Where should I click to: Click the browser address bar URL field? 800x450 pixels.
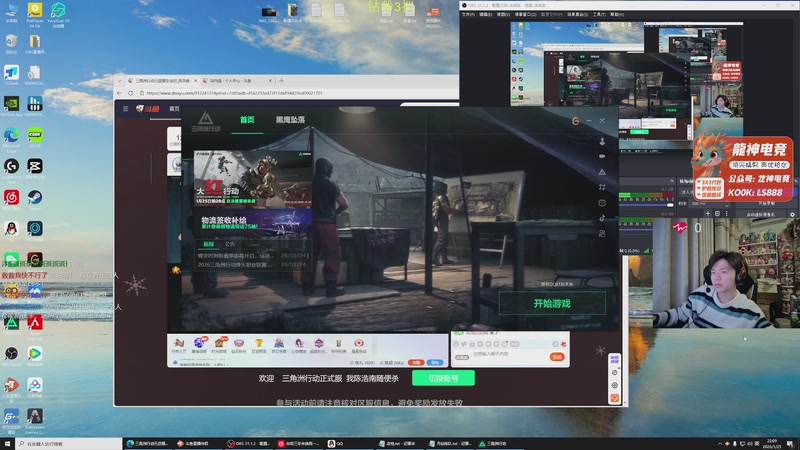pyautogui.click(x=298, y=93)
